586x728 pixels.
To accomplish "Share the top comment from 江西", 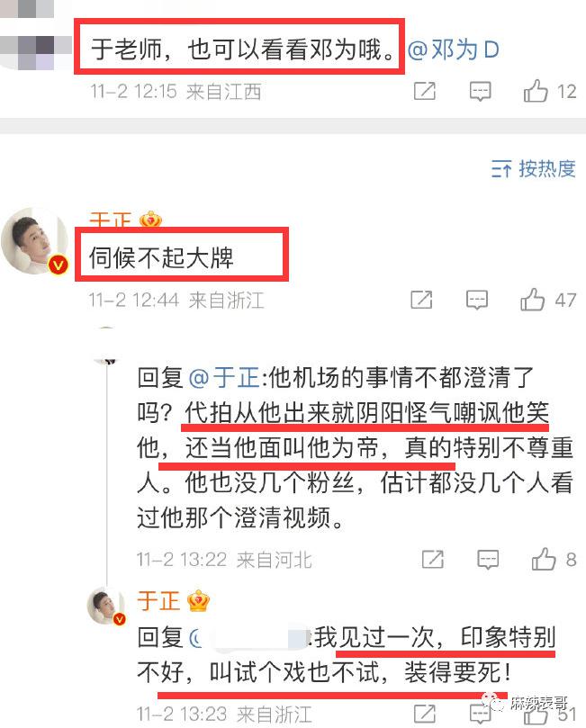I will (424, 91).
